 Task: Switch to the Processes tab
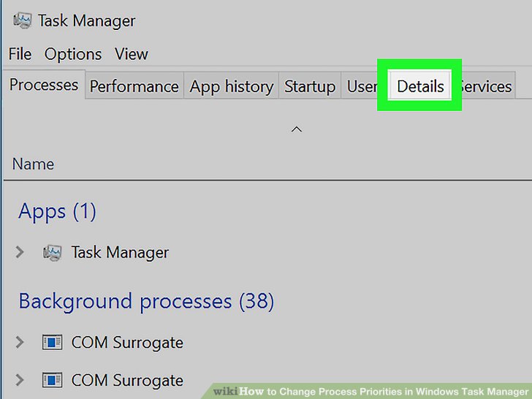click(44, 85)
